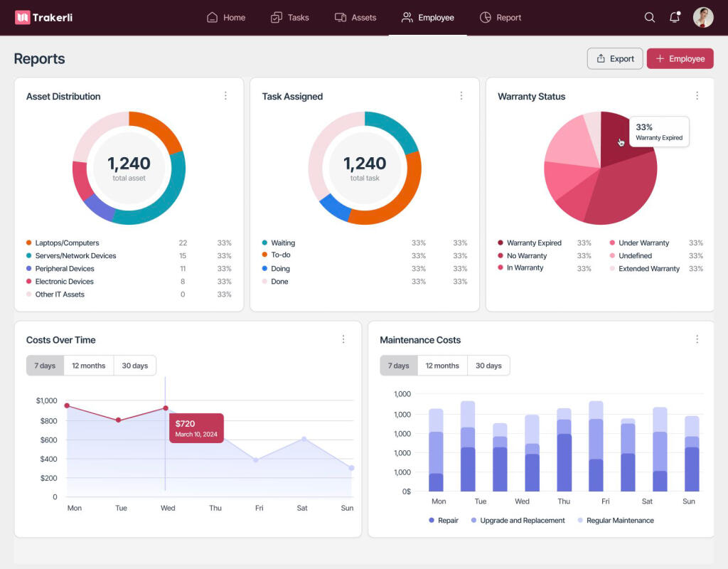Select 12 months in Maintenance Costs

click(441, 366)
